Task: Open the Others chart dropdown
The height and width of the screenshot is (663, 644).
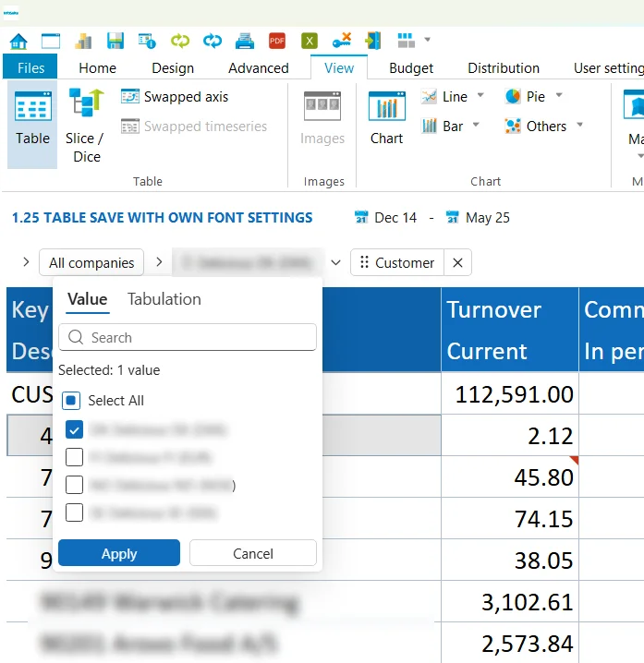Action: point(579,125)
